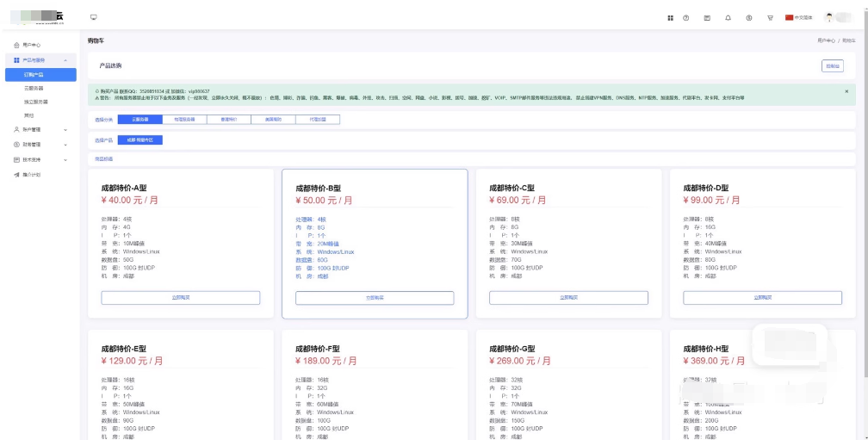Click the ¥ 50.00 元/月 price

tap(324, 201)
